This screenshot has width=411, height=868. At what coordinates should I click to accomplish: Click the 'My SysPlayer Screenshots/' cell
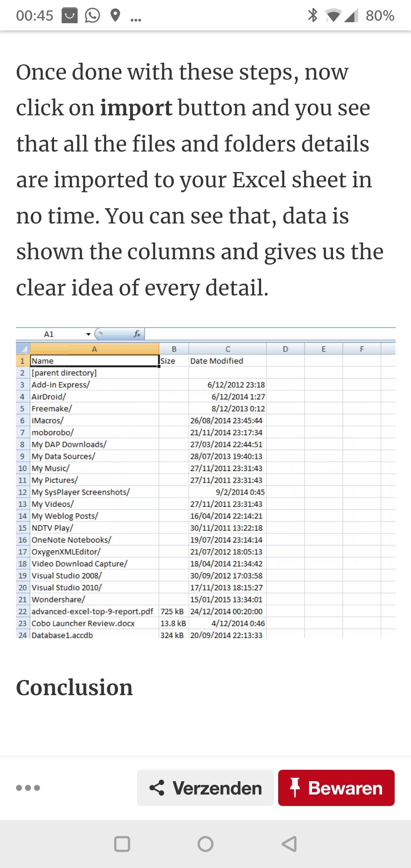point(94,492)
